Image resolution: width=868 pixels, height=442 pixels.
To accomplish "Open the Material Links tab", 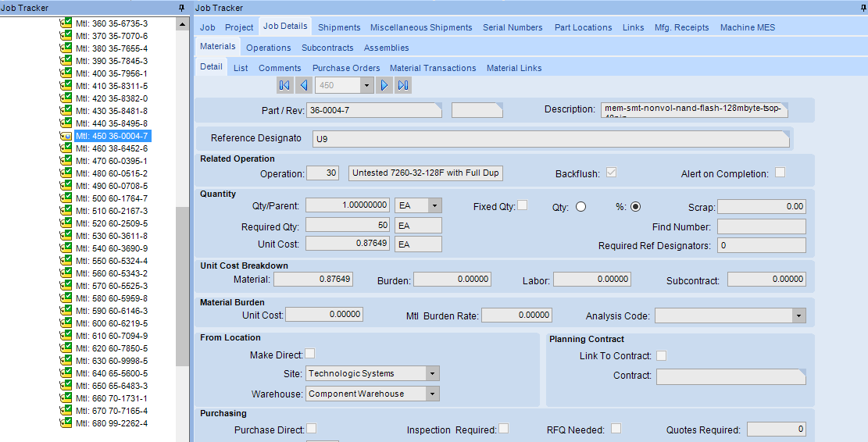I will (514, 68).
